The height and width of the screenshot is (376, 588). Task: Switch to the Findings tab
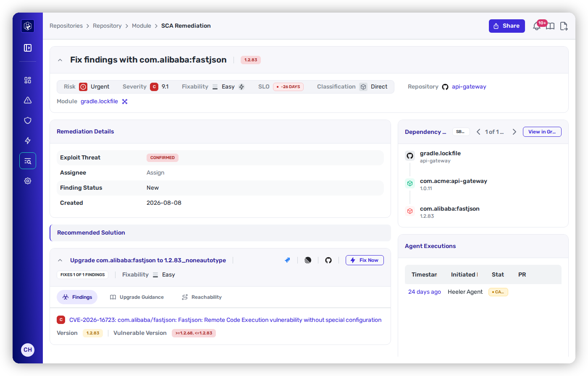point(77,297)
